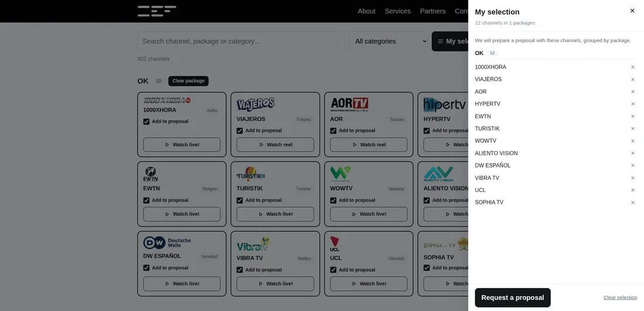Click the AOR TV channel logo
This screenshot has width=644, height=311.
349,104
